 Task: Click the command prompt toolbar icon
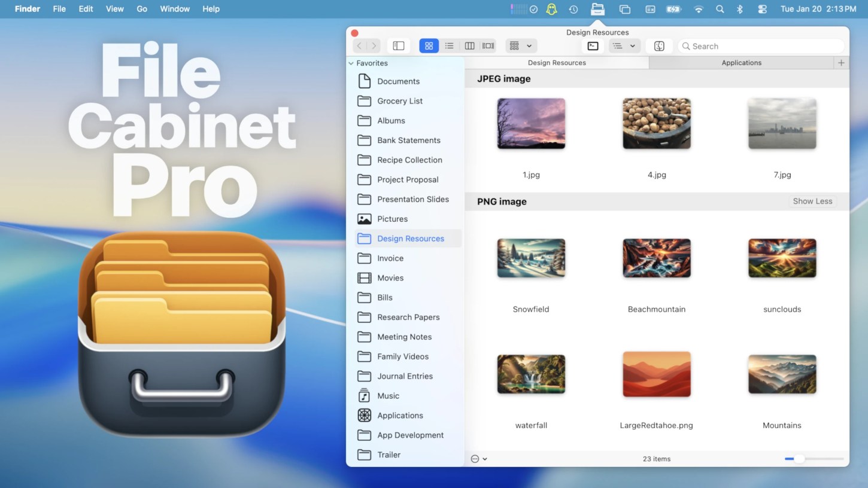[x=592, y=45]
